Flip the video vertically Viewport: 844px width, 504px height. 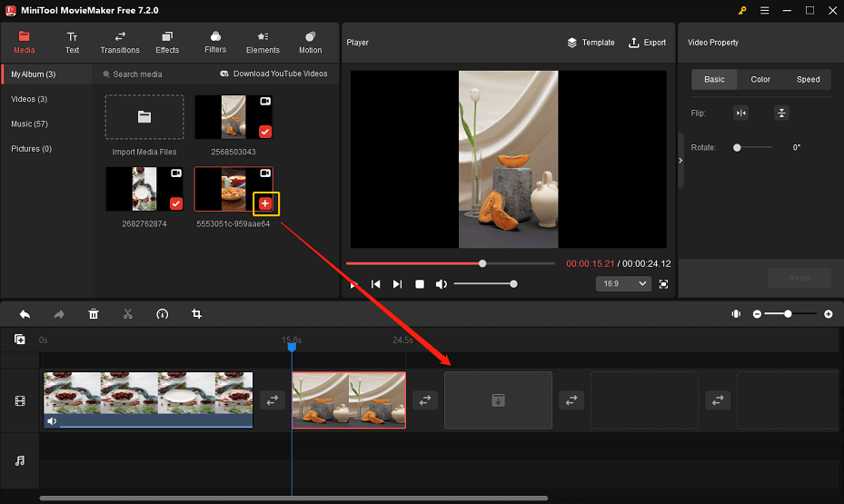point(781,113)
